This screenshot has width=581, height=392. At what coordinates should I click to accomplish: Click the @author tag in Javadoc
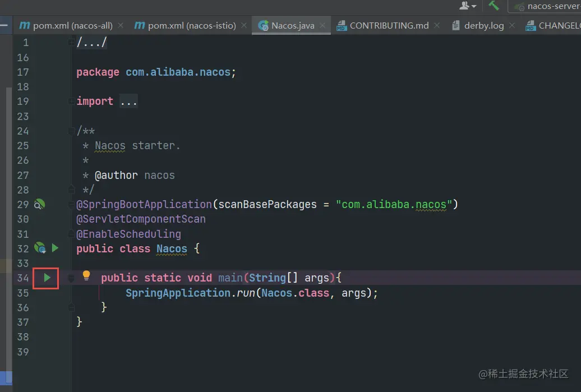[x=116, y=176]
